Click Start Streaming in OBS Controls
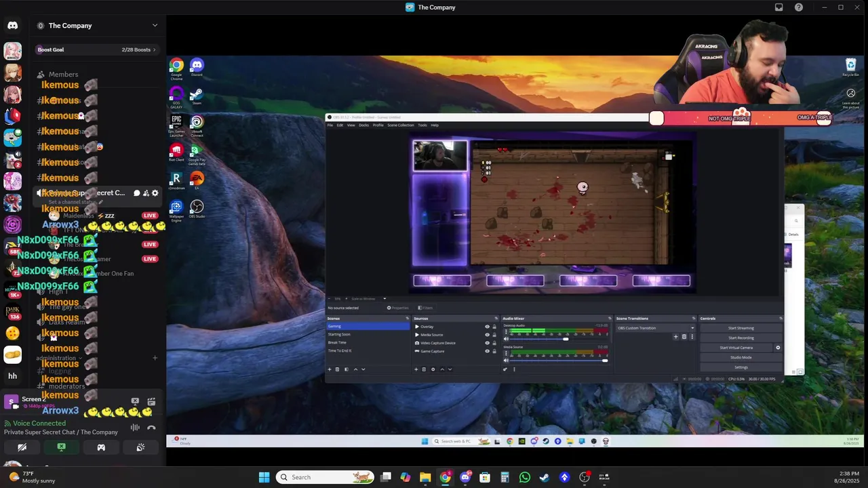 tap(741, 328)
